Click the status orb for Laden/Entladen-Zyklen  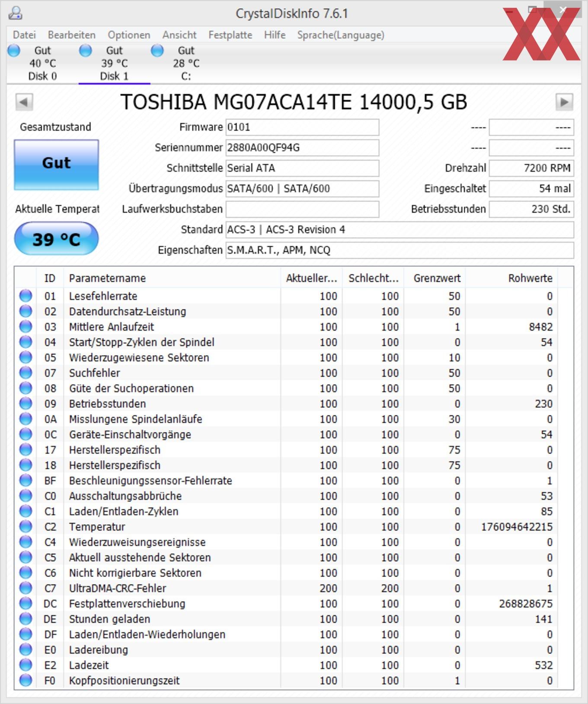coord(26,511)
